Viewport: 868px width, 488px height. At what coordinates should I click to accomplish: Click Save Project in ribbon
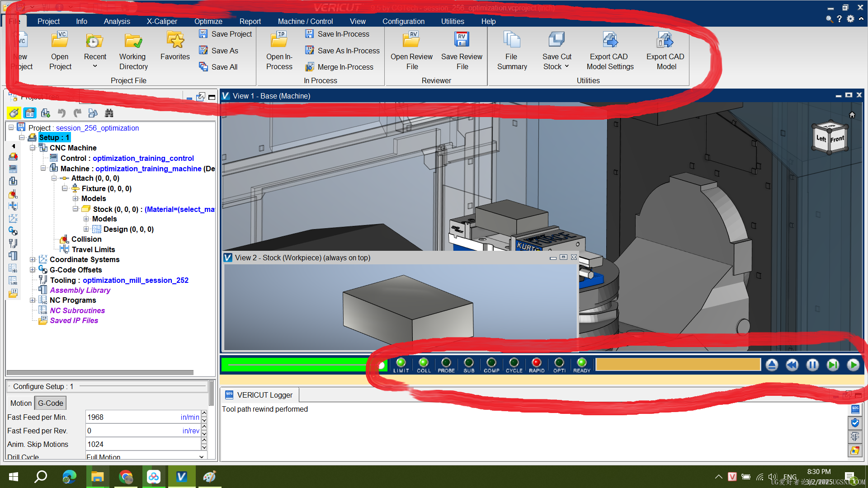pos(226,34)
